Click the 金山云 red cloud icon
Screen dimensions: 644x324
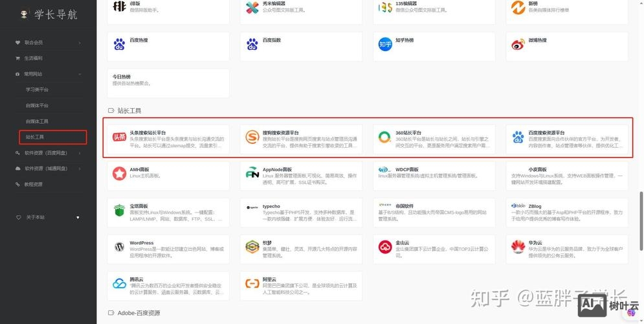tap(385, 247)
